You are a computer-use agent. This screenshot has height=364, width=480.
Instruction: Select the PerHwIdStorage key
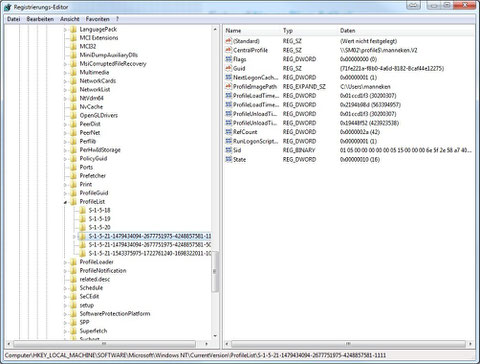100,150
